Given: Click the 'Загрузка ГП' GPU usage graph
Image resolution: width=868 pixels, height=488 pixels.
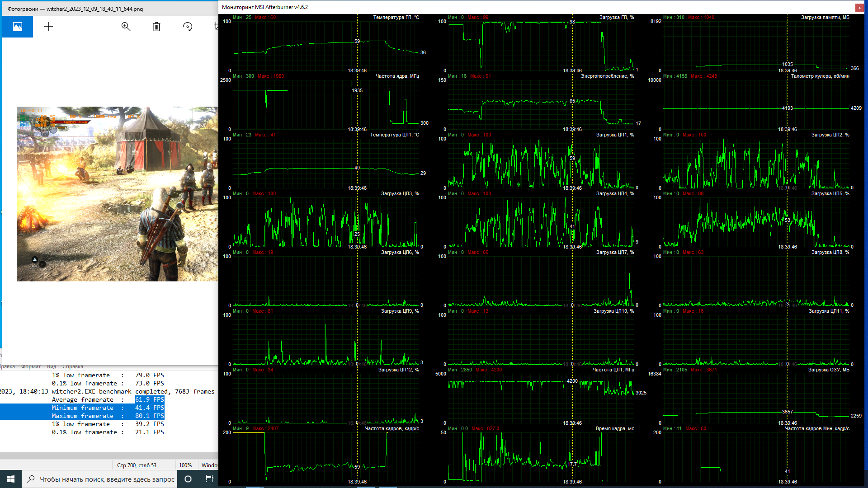Looking at the screenshot, I should (541, 45).
